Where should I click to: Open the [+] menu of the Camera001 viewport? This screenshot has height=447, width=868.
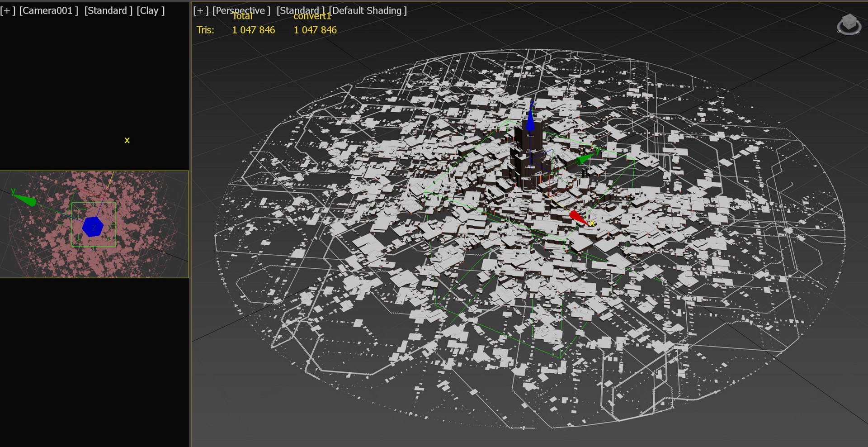8,10
